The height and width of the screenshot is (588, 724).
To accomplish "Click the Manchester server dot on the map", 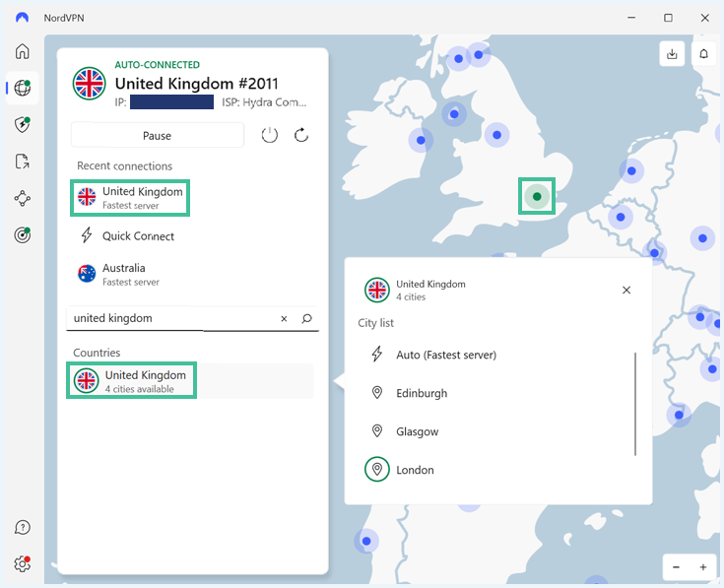I will (x=496, y=135).
